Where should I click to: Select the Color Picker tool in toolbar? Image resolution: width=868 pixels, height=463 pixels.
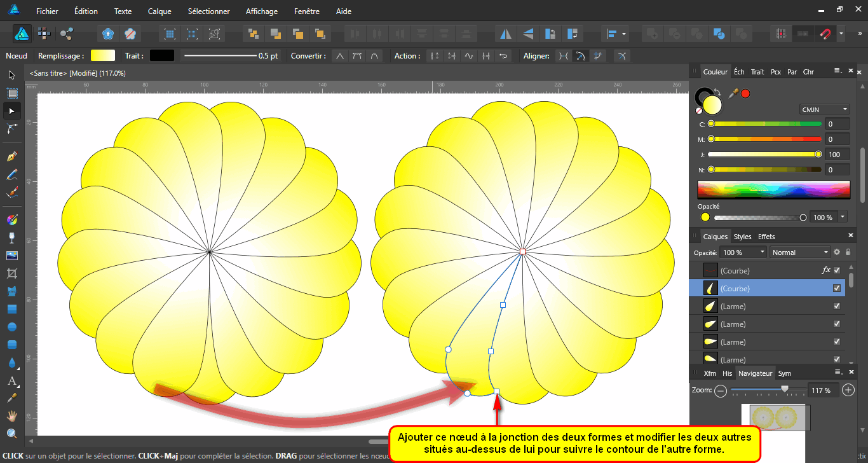(x=11, y=398)
